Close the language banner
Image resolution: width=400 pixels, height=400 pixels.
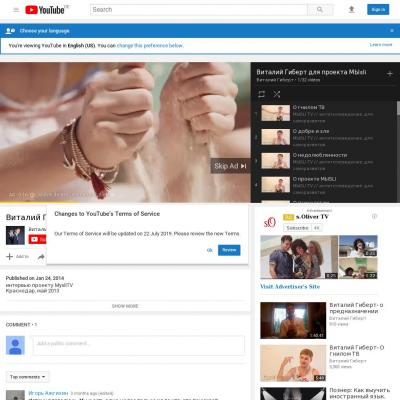(392, 31)
